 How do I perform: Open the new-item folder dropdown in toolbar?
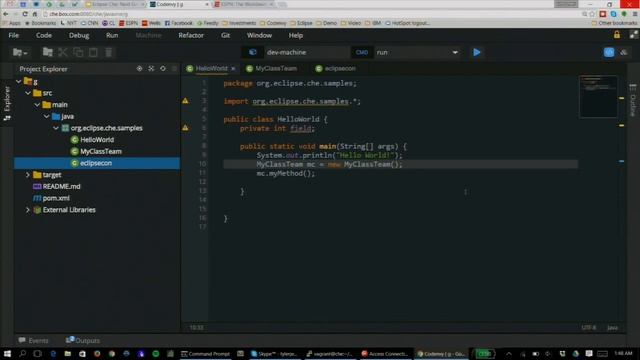(x=20, y=53)
